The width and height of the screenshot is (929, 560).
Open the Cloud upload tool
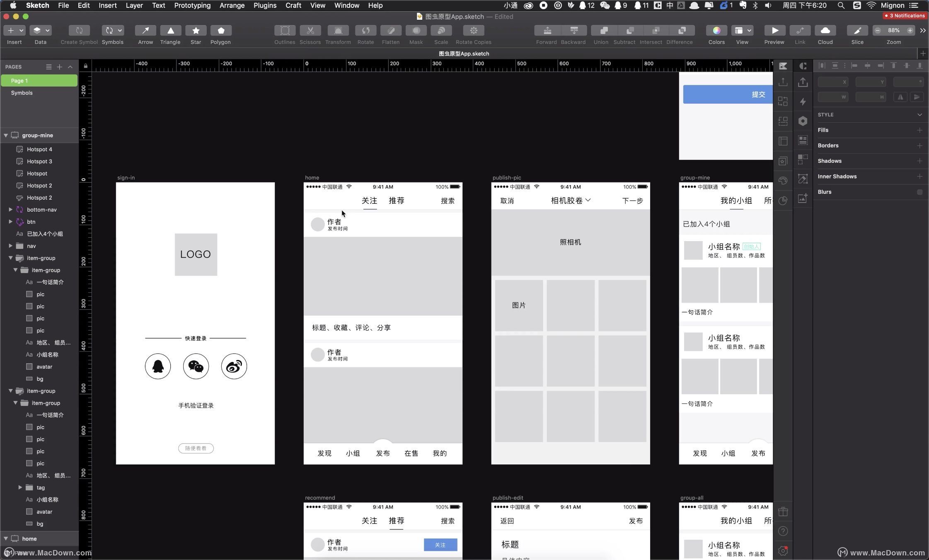tap(825, 31)
